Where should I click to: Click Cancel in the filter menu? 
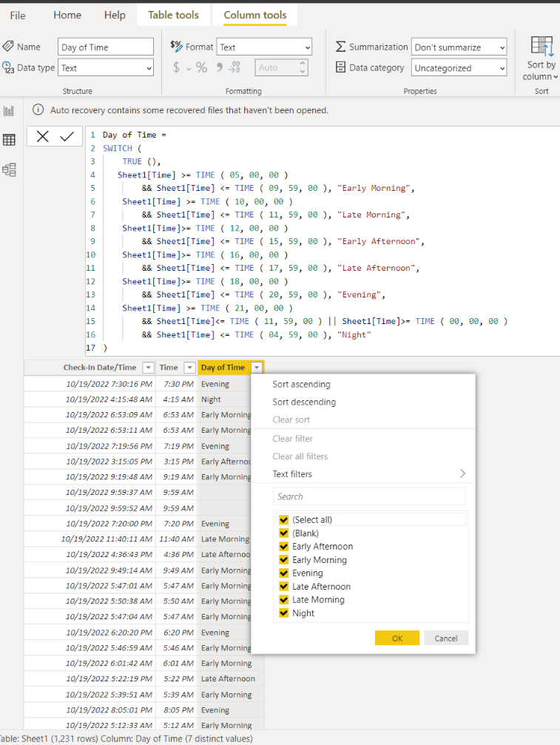(446, 638)
